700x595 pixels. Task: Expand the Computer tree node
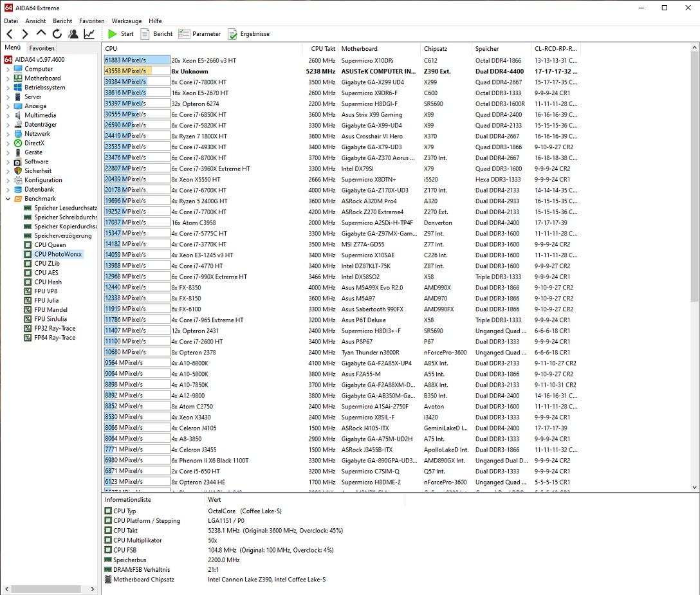pyautogui.click(x=8, y=69)
